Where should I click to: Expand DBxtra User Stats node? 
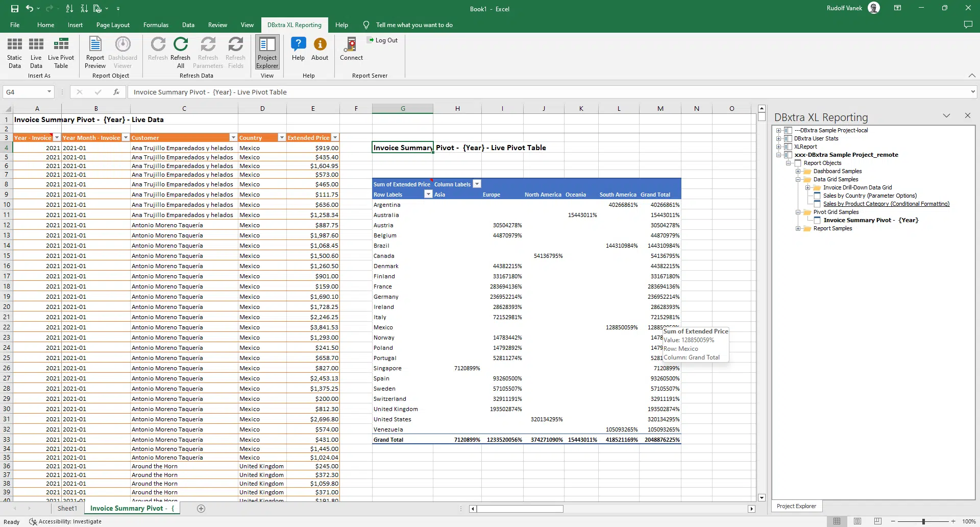[779, 138]
